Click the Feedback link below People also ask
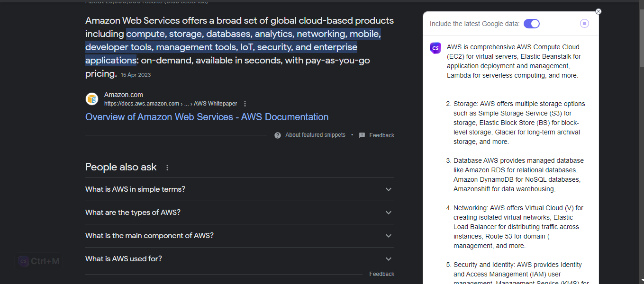The image size is (644, 284). [x=381, y=274]
